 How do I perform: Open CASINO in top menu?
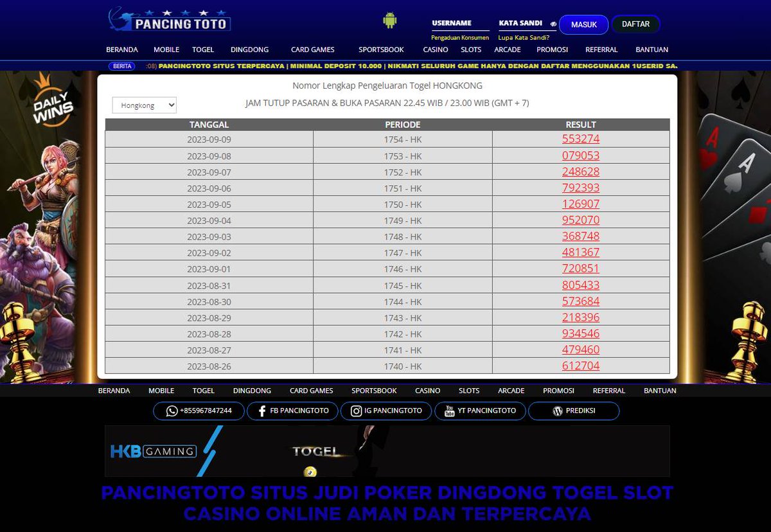pyautogui.click(x=436, y=49)
